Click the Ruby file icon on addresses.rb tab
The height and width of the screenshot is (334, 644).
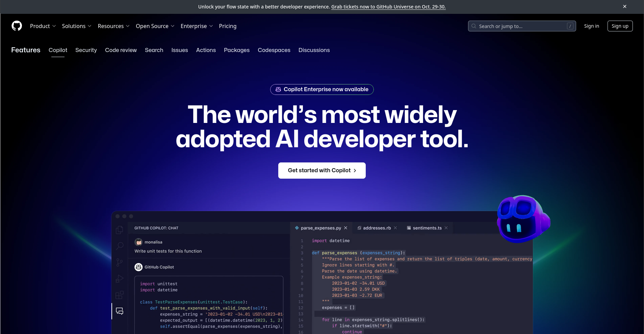click(359, 228)
